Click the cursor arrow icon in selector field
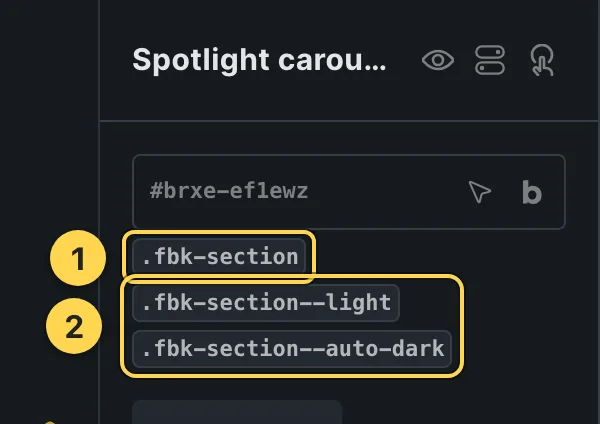This screenshot has height=424, width=600. point(479,191)
